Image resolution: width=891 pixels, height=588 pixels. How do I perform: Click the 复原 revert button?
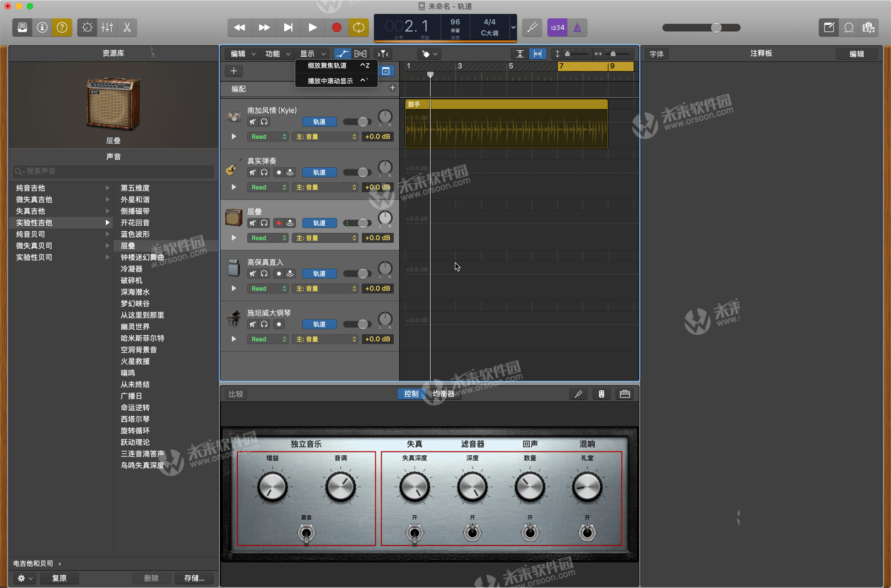[x=59, y=578]
